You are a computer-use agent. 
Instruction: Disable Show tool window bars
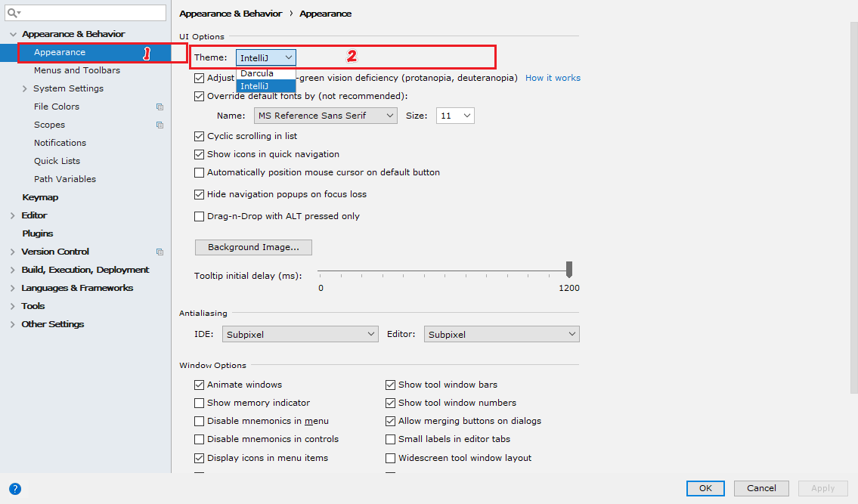pyautogui.click(x=390, y=385)
